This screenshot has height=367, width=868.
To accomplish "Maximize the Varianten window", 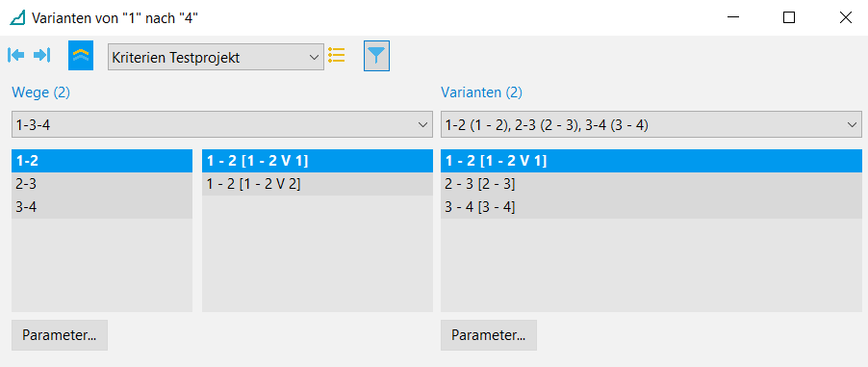I will coord(789,17).
